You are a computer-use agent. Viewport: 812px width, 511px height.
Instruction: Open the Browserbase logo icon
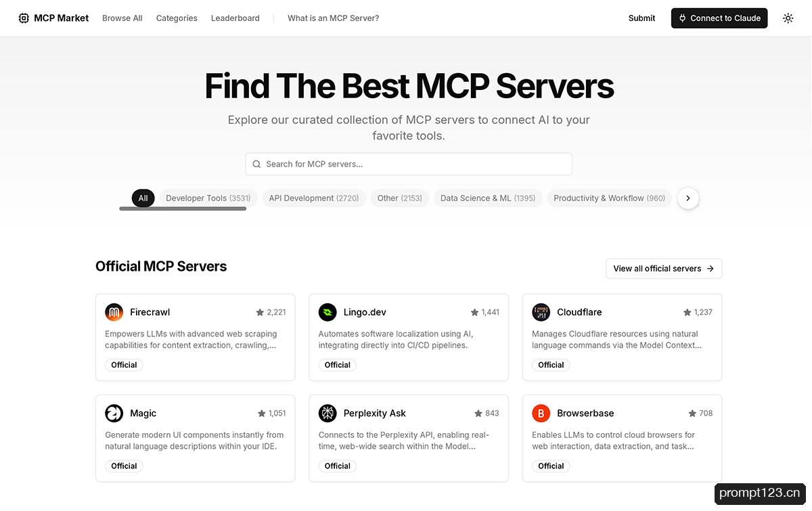(x=541, y=413)
